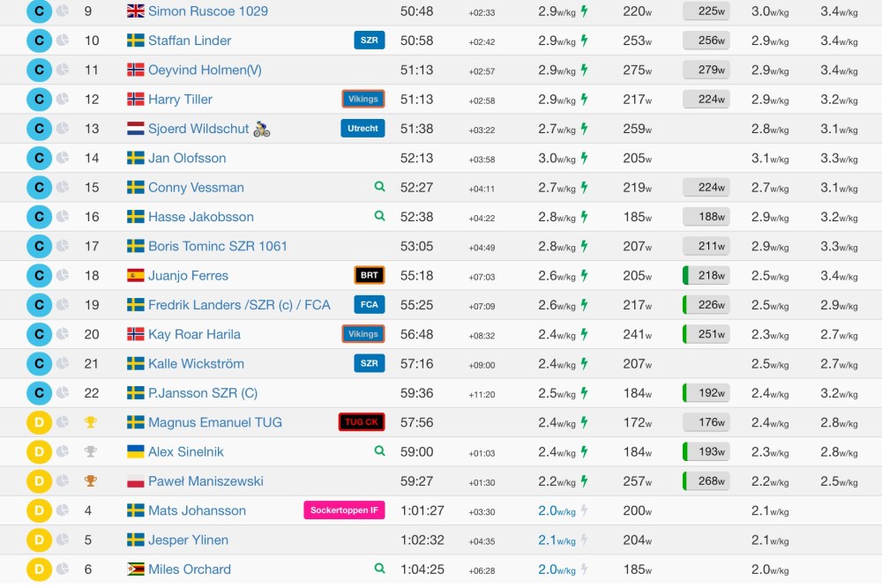Click the bronze trophy next to Paweł Maniszewski

pos(90,481)
